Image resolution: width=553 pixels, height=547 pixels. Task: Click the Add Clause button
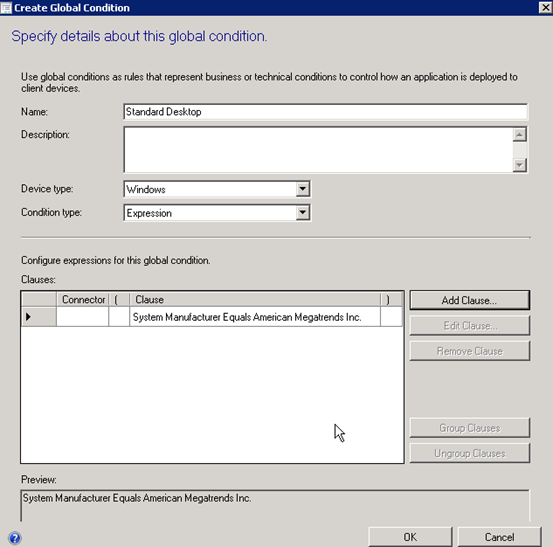tap(469, 300)
